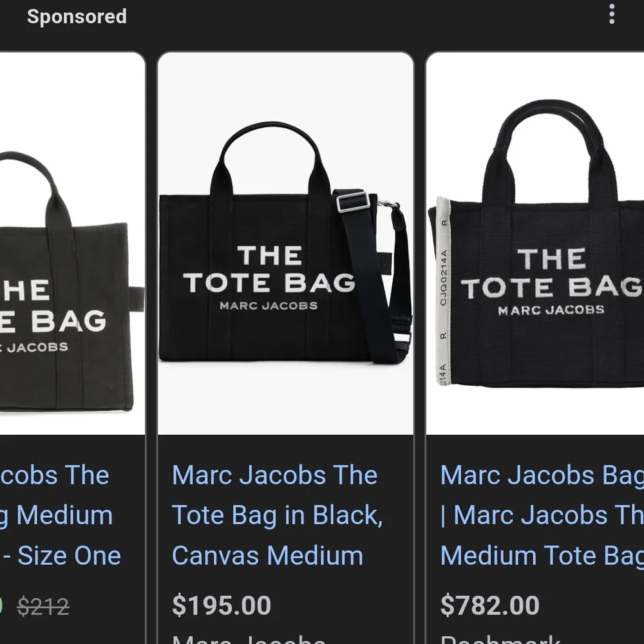The image size is (644, 644).
Task: Open 'Marc Jacobs Bag | Medium Tote Bag' link
Action: 542,515
